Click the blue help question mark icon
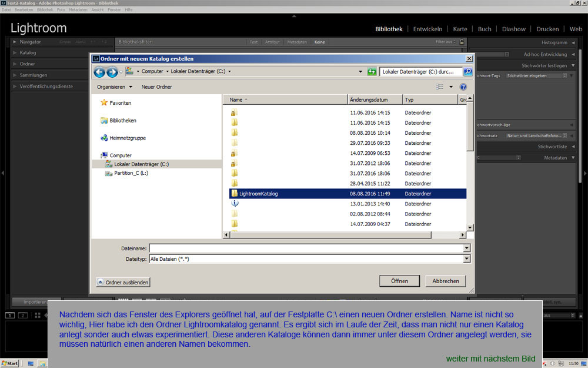 [x=463, y=87]
